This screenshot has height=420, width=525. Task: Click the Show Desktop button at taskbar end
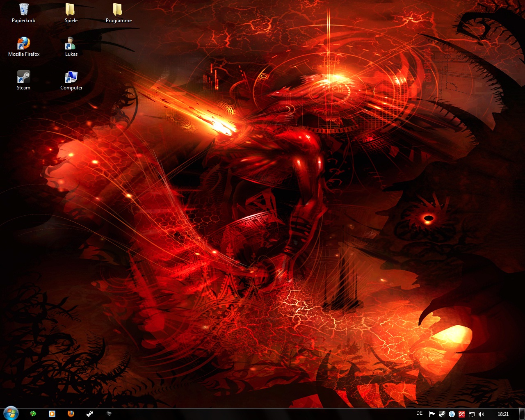(521, 414)
